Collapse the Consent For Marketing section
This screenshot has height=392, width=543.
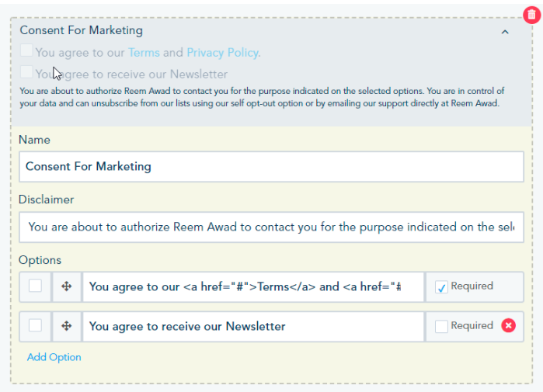(505, 32)
